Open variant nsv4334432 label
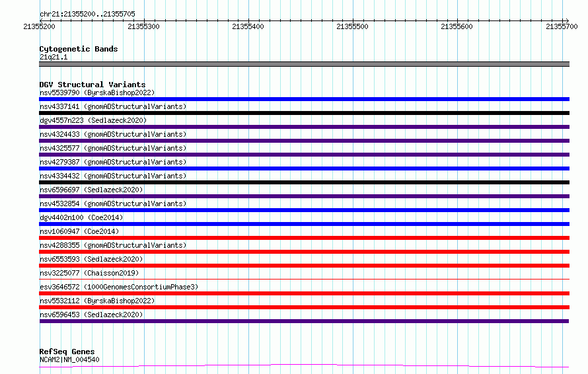 [x=113, y=176]
